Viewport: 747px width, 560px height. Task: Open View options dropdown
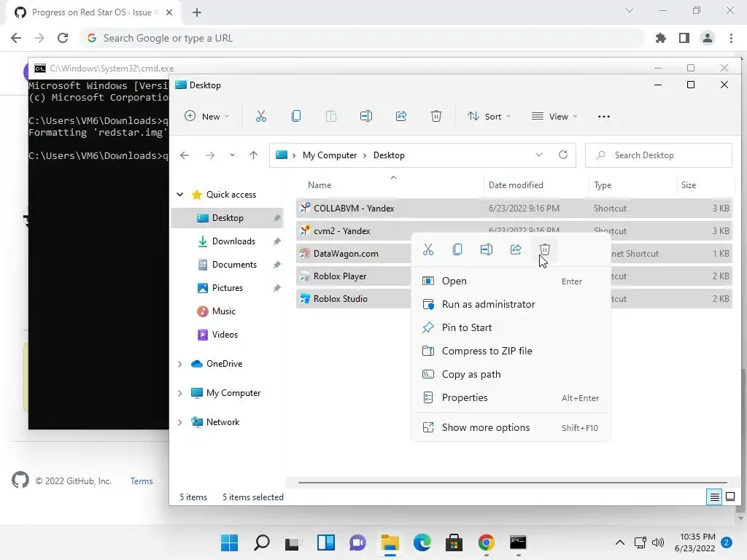point(554,116)
